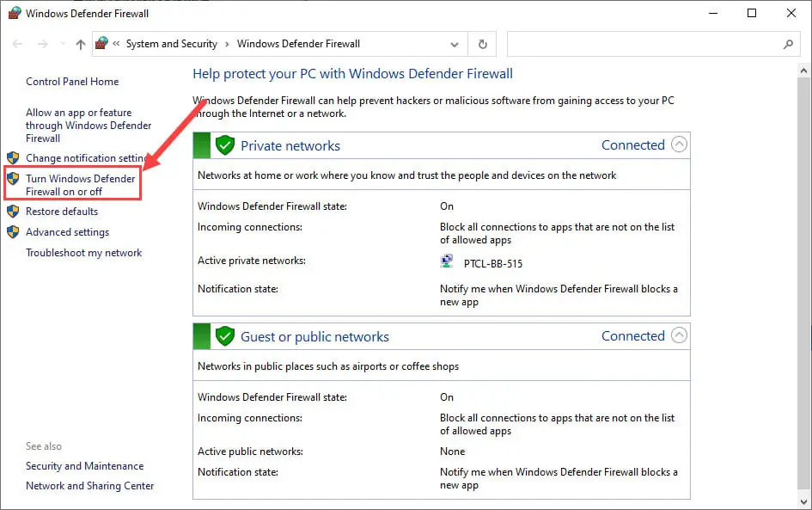The width and height of the screenshot is (812, 510).
Task: Click the Control Panel search field
Action: pyautogui.click(x=652, y=44)
